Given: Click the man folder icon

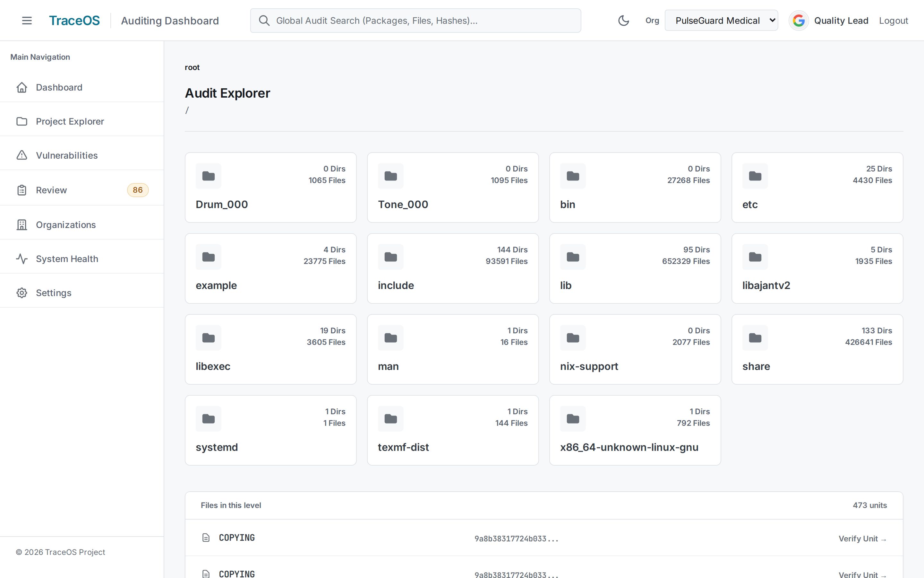Looking at the screenshot, I should coord(390,338).
